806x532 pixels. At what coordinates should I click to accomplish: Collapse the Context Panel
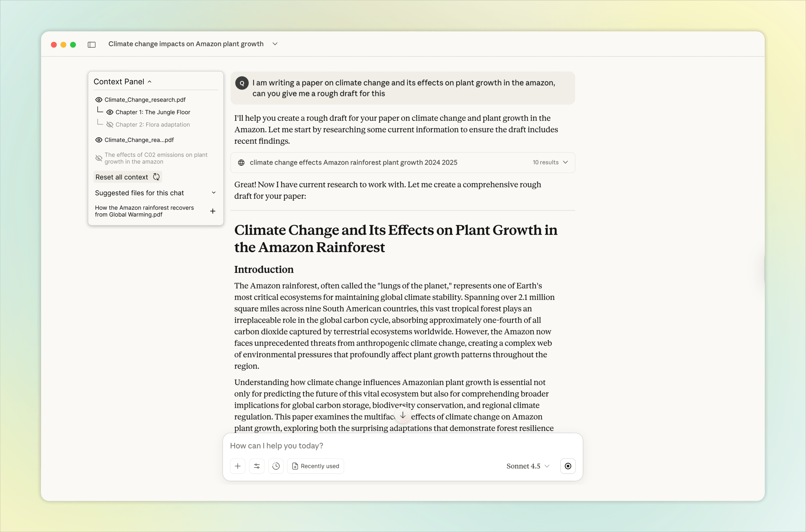tap(150, 81)
